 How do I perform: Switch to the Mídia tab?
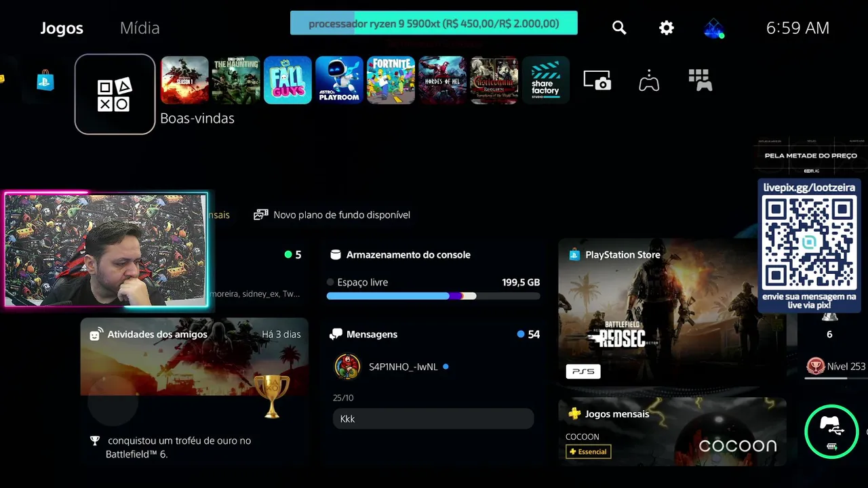tap(140, 28)
